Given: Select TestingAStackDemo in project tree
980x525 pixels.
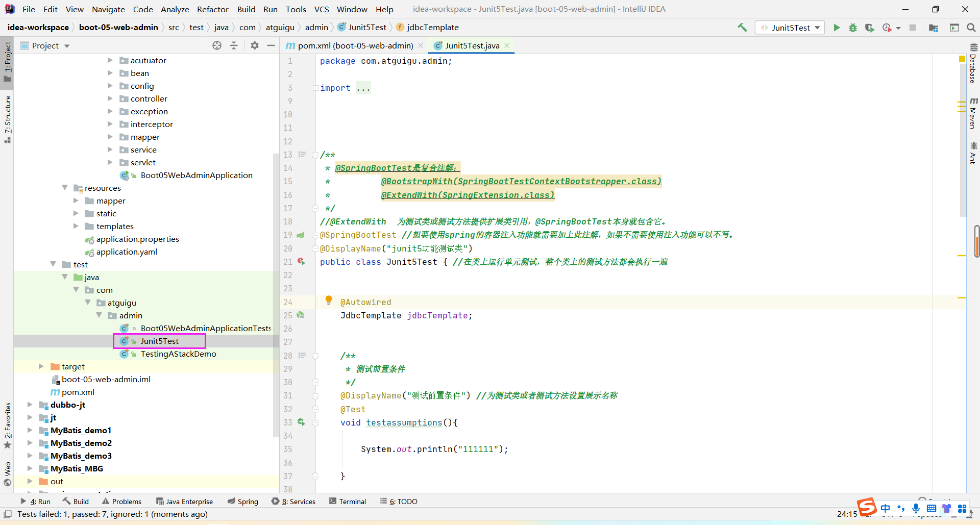Looking at the screenshot, I should (178, 354).
